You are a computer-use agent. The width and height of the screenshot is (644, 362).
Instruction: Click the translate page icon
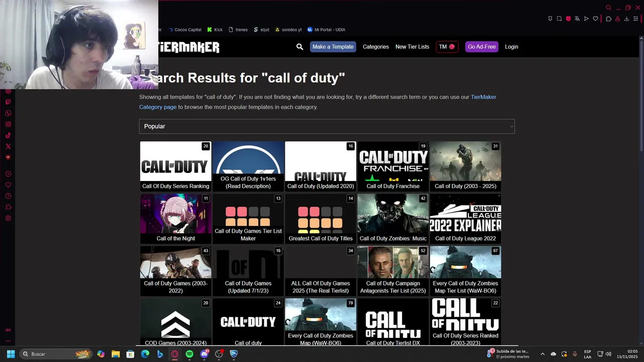[577, 19]
